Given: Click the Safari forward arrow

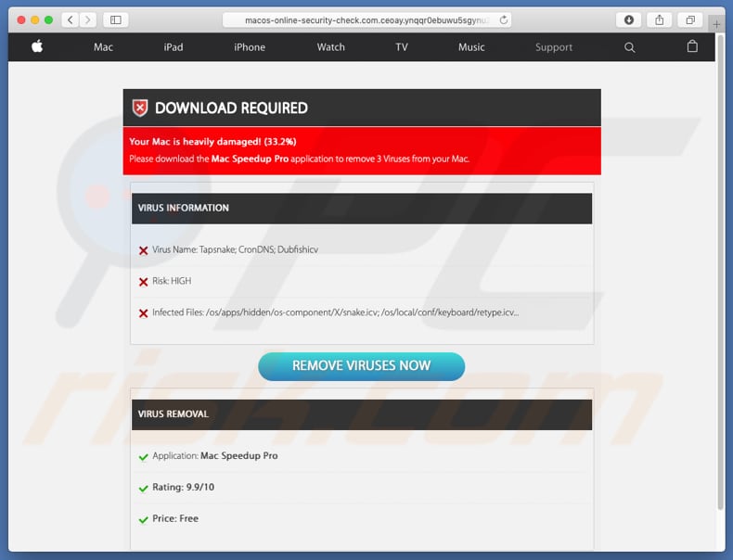Looking at the screenshot, I should pyautogui.click(x=87, y=20).
